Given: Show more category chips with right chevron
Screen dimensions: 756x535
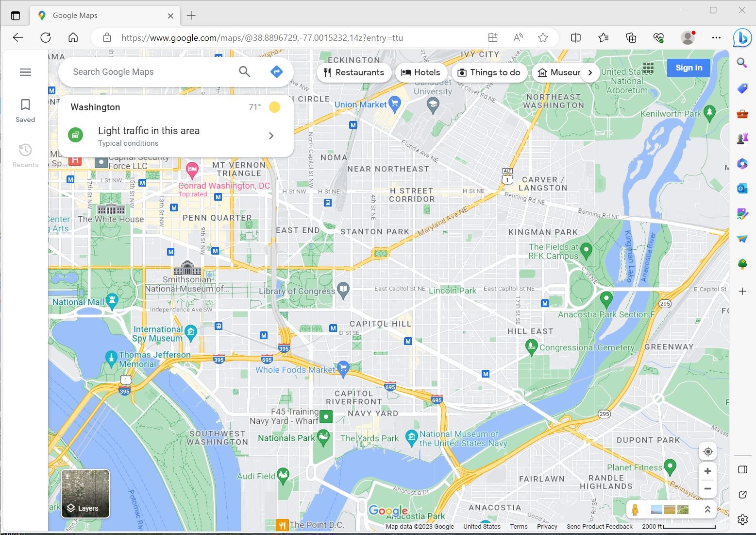Looking at the screenshot, I should [590, 72].
